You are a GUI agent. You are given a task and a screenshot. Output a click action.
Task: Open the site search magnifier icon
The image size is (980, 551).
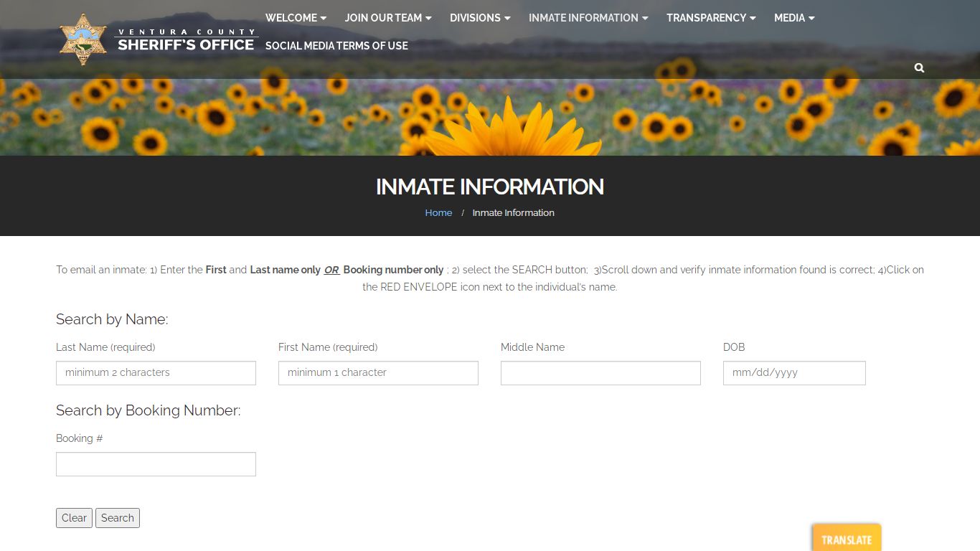click(x=919, y=67)
